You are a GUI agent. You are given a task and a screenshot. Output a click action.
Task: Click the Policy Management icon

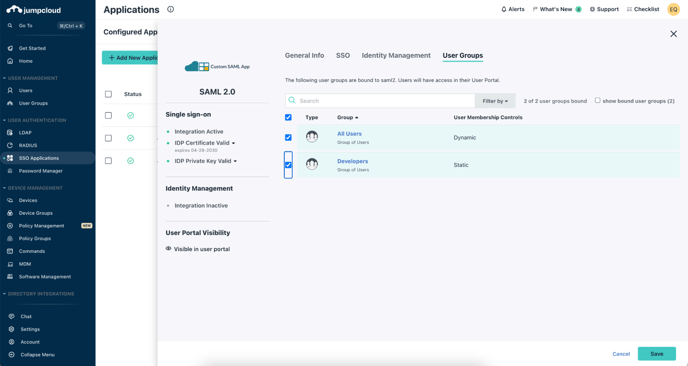click(x=10, y=226)
